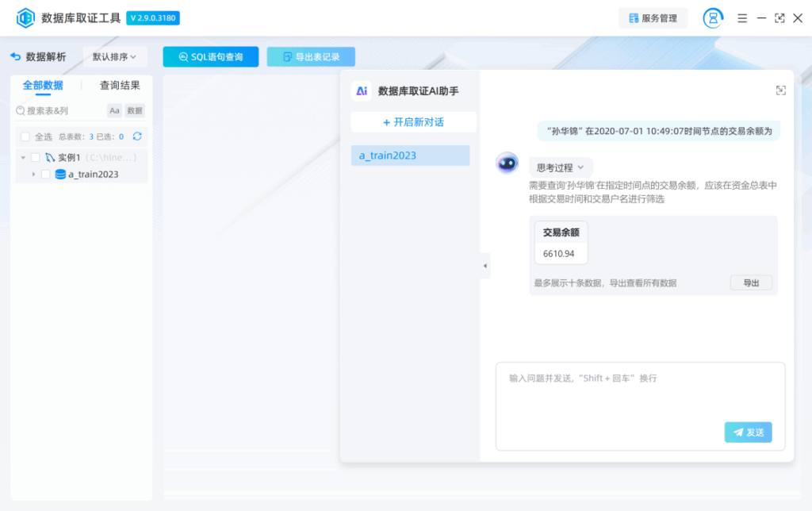Image resolution: width=812 pixels, height=511 pixels.
Task: Check the 全选 select-all checkbox
Action: click(24, 135)
